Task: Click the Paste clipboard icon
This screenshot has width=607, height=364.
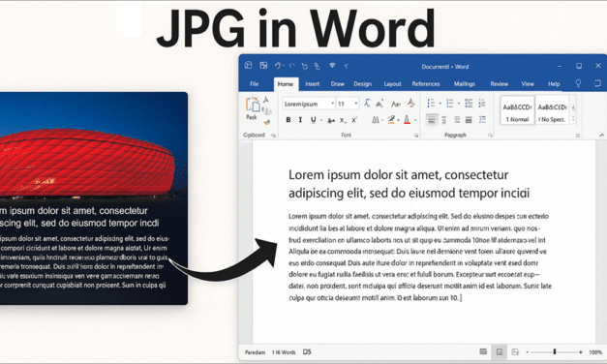Action: pos(253,105)
